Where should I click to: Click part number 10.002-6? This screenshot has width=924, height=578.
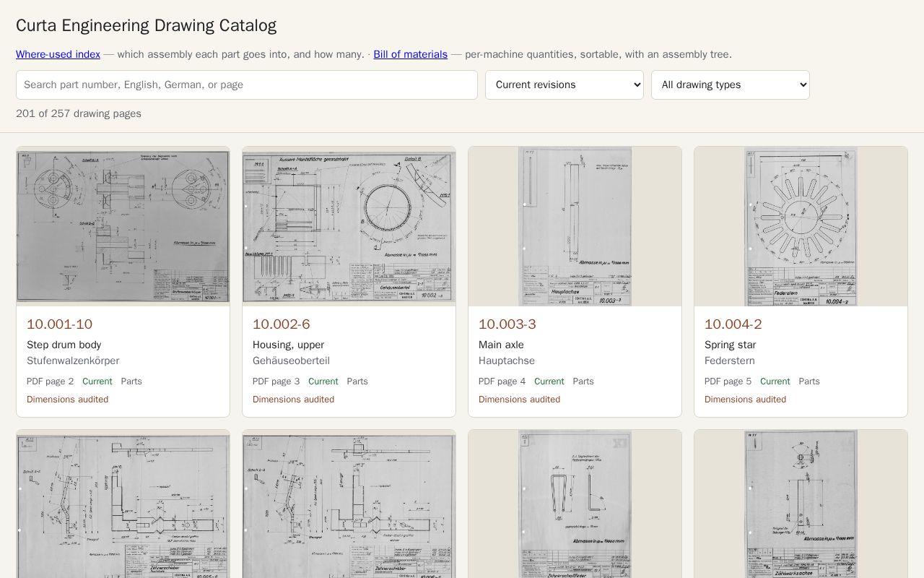click(x=281, y=324)
